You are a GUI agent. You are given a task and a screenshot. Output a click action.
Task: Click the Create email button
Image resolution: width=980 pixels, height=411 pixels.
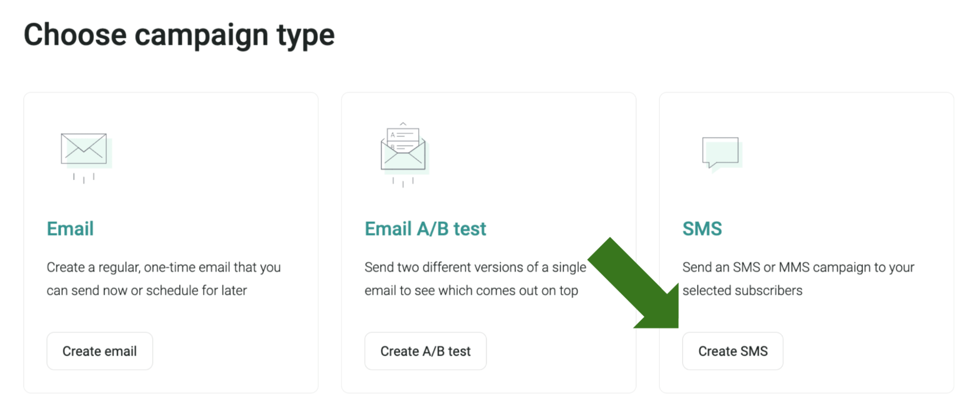(x=99, y=351)
